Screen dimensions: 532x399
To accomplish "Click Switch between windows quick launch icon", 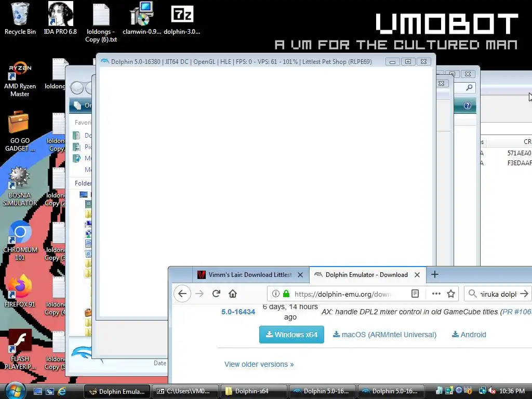I will point(50,391).
